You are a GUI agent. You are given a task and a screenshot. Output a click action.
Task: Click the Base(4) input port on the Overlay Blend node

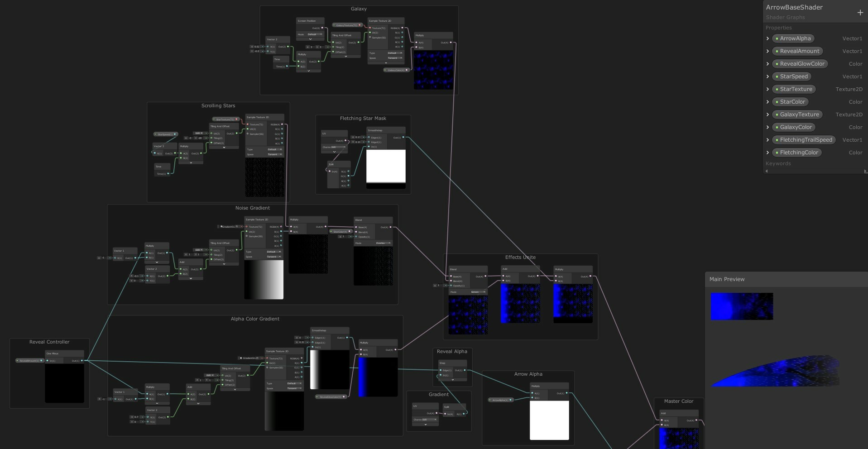[356, 227]
